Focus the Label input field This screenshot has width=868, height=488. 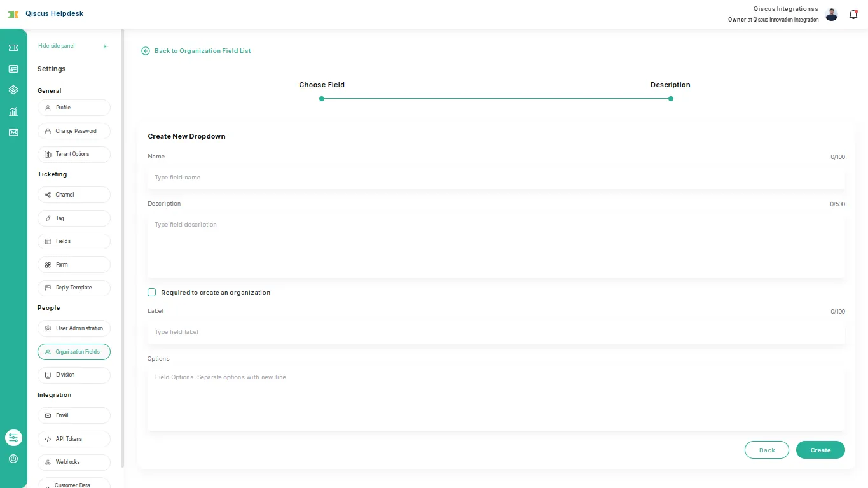click(496, 332)
